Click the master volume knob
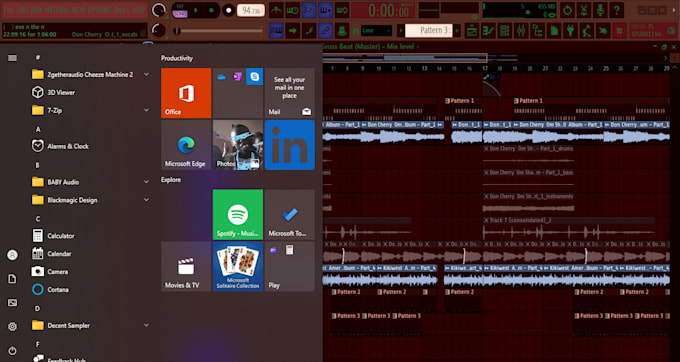 (x=159, y=10)
